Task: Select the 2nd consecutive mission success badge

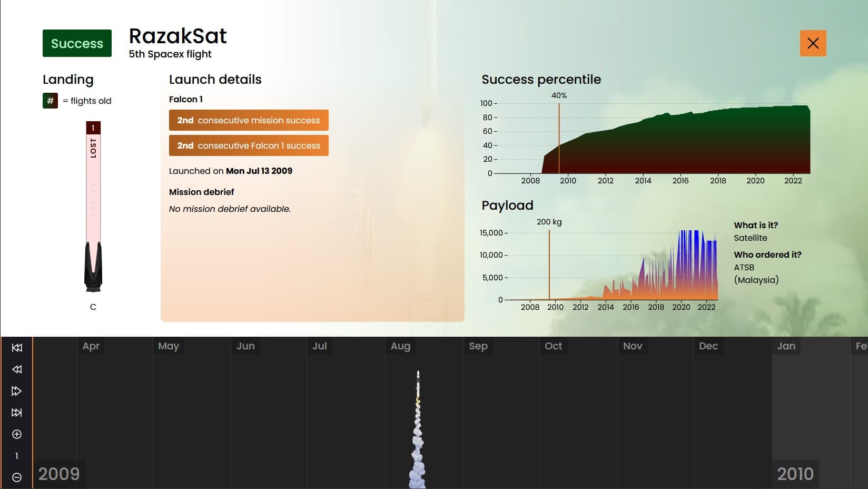Action: coord(249,120)
